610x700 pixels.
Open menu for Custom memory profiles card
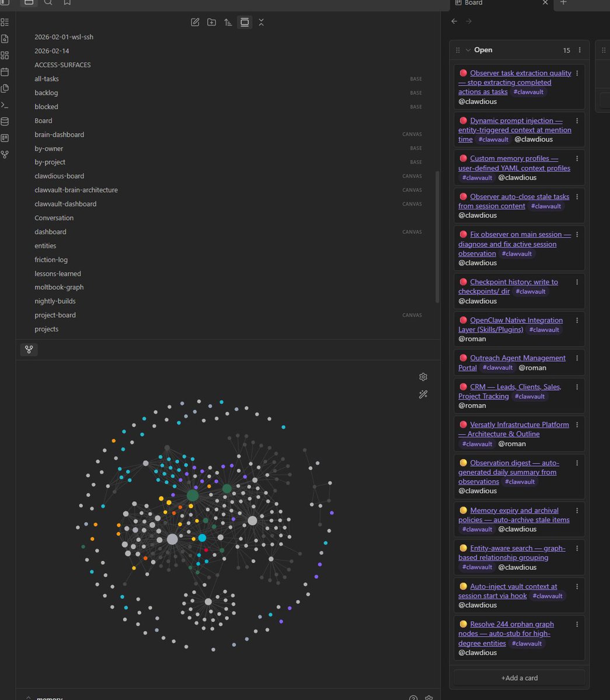coord(577,159)
